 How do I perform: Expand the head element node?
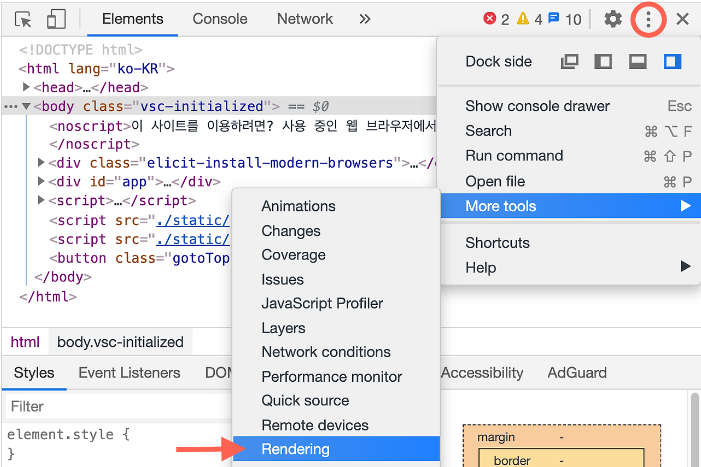(x=26, y=88)
